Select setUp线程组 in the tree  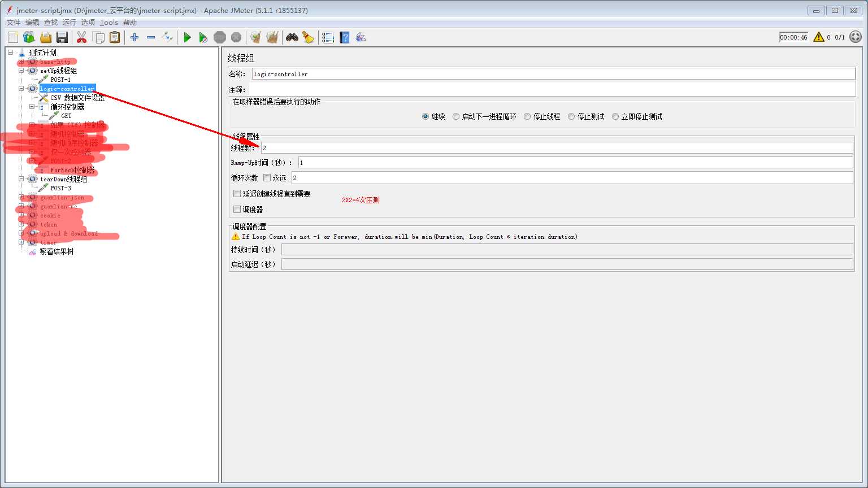click(58, 71)
